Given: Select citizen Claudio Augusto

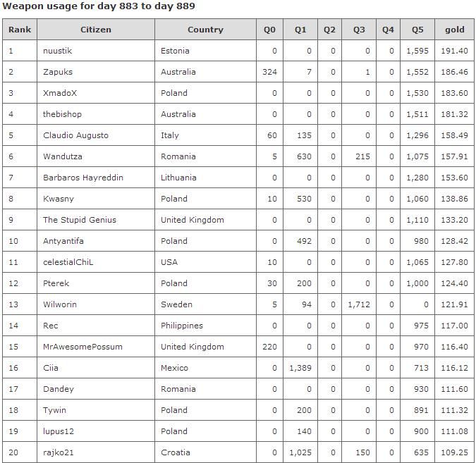Looking at the screenshot, I should [x=75, y=135].
